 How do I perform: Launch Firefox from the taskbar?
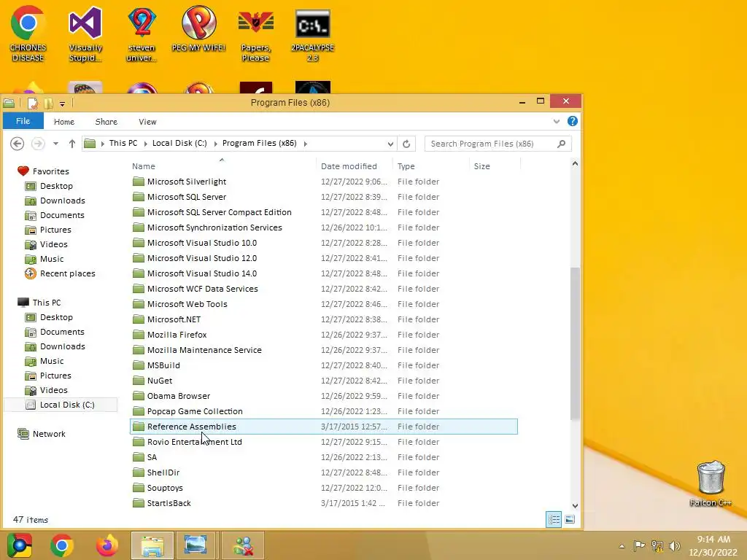[107, 545]
